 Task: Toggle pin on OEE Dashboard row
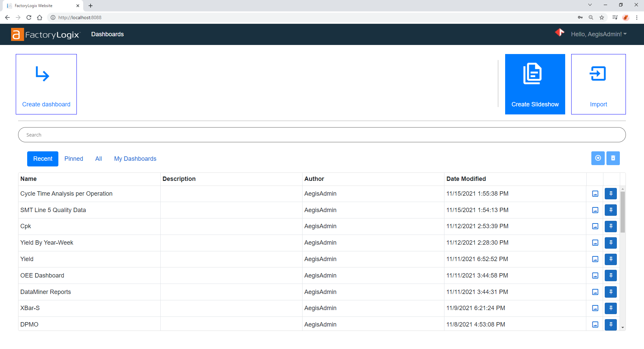click(x=610, y=276)
